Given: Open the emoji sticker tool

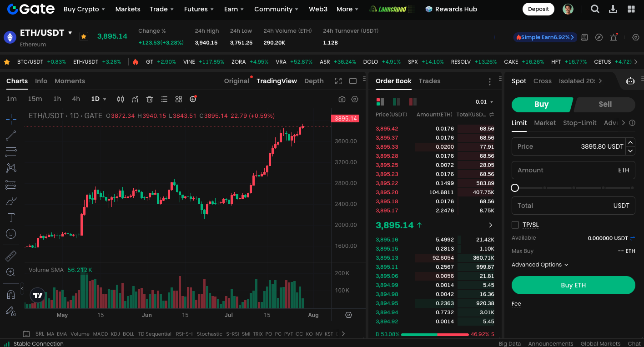Looking at the screenshot, I should click(x=11, y=234).
